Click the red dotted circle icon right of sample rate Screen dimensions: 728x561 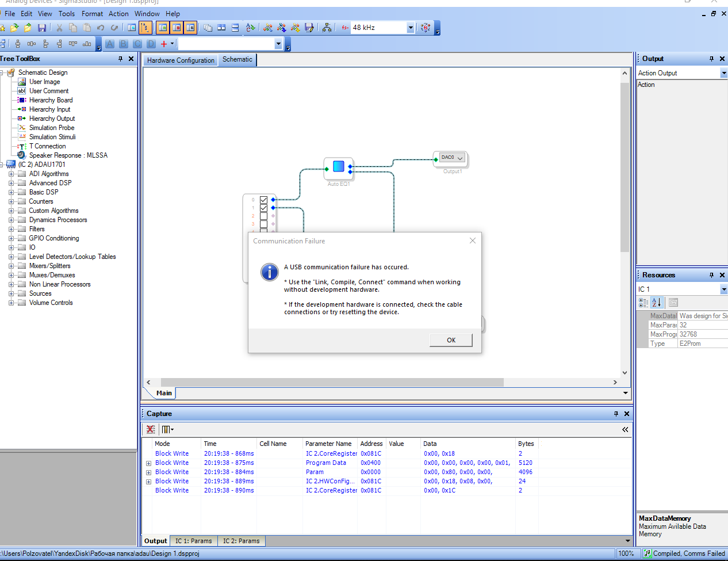[426, 28]
